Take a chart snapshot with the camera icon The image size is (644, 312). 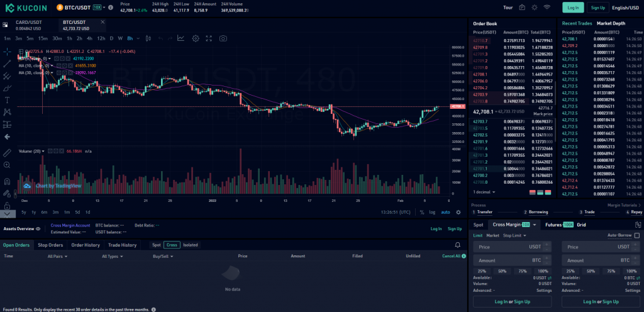pyautogui.click(x=223, y=38)
